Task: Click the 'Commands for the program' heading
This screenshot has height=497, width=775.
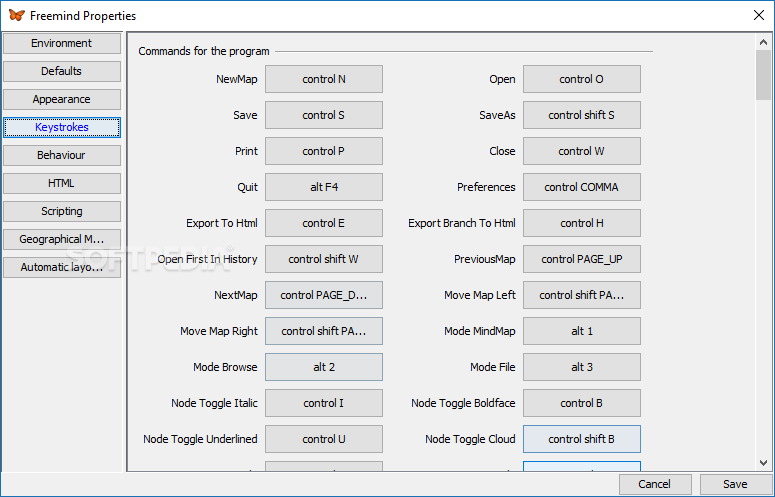Action: tap(204, 51)
